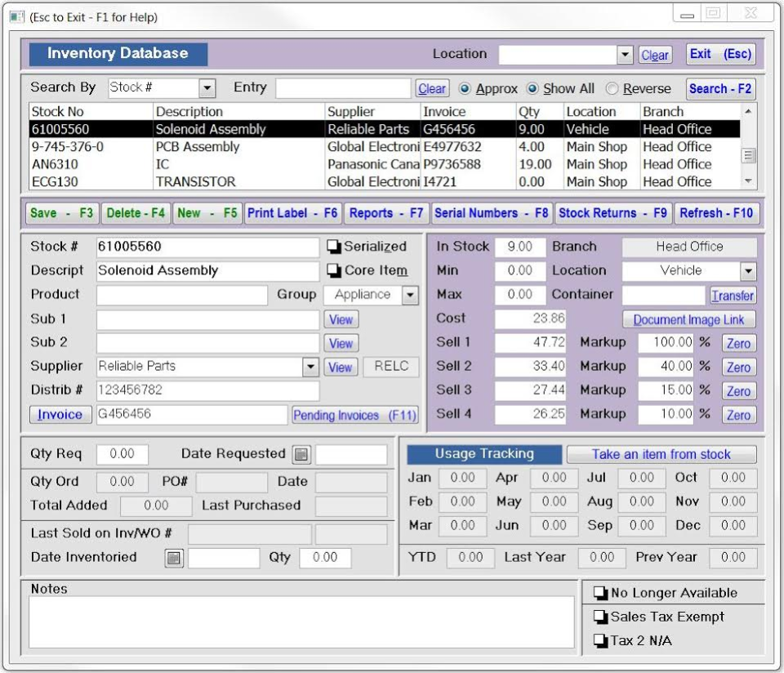Image resolution: width=784 pixels, height=673 pixels.
Task: Select the PCB Assembly row in list
Action: pos(197,147)
